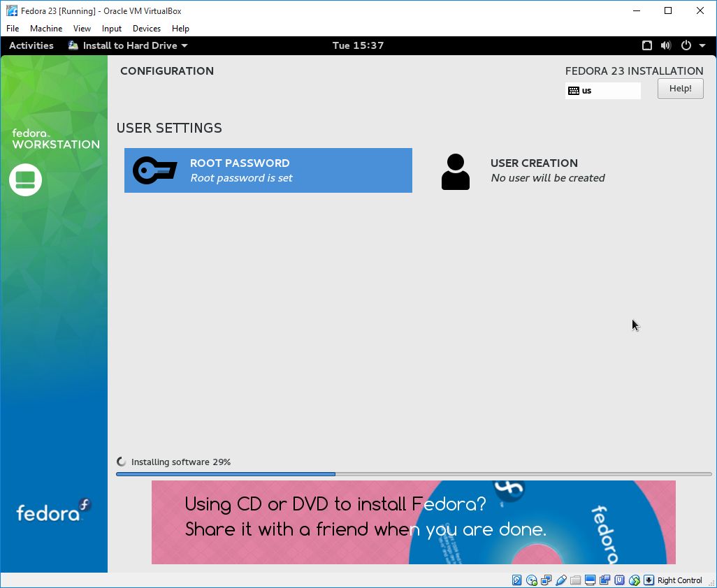Click the network adapters status icon

[546, 580]
